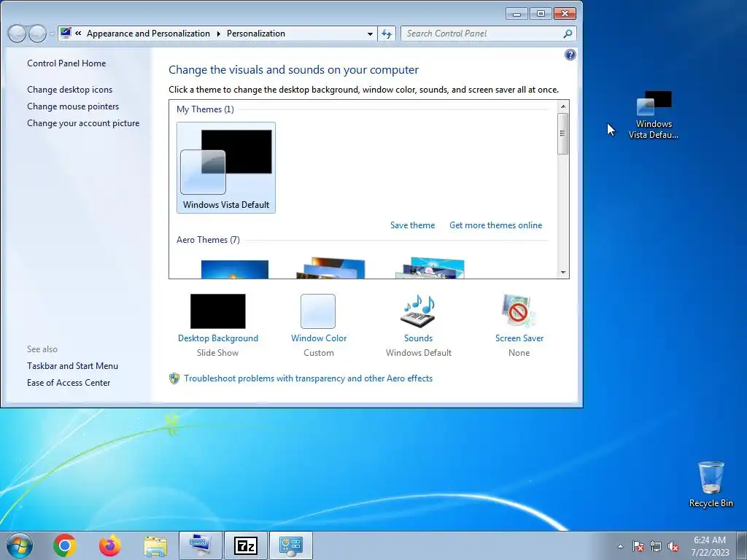This screenshot has width=747, height=560.
Task: Switch to Personalization taskbar window button
Action: click(291, 545)
